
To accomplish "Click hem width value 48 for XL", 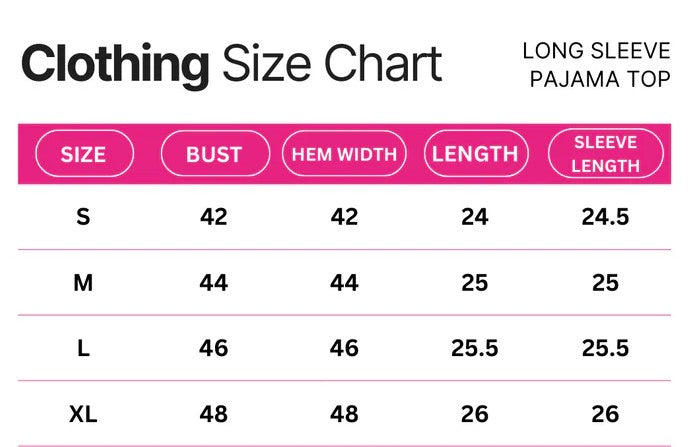I will coord(344,413).
